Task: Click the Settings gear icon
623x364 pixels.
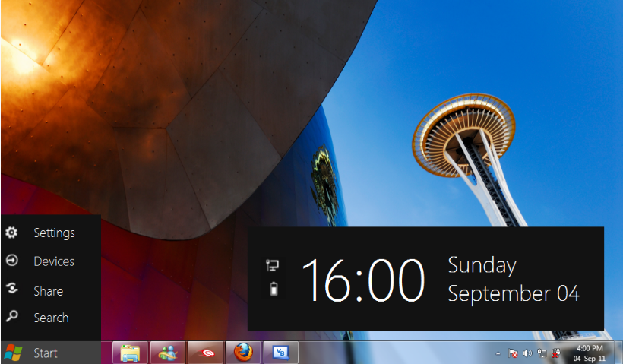Action: (11, 232)
